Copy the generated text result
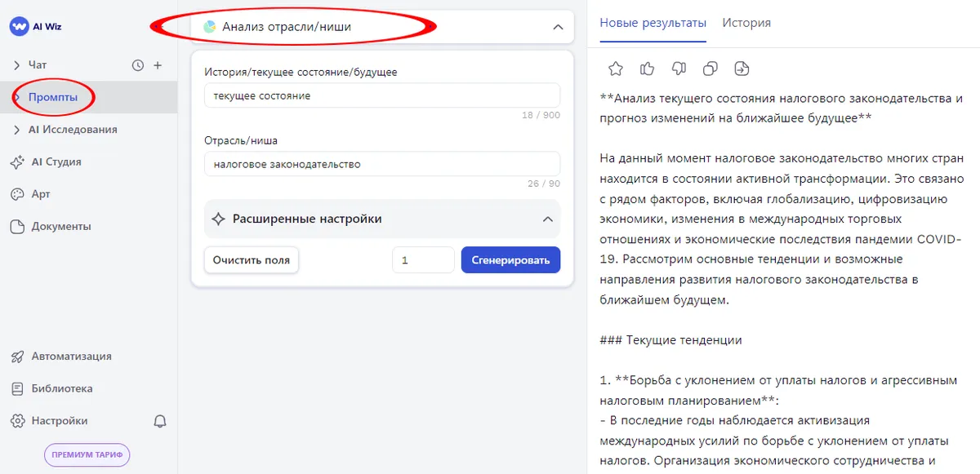The image size is (980, 474). click(710, 69)
